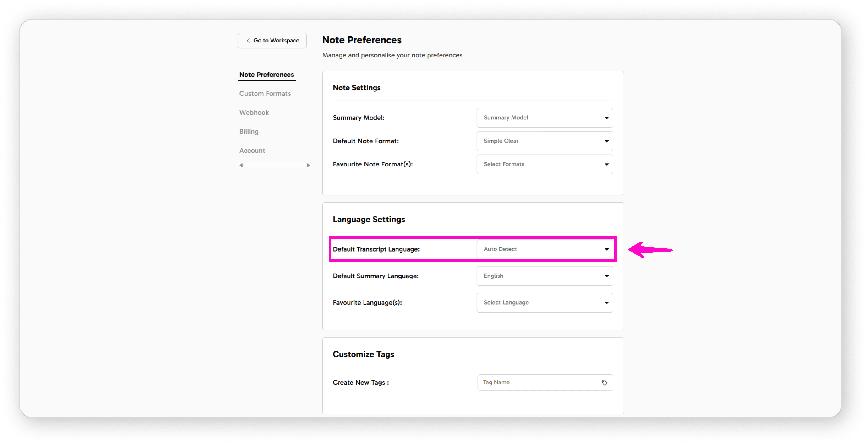Open the Webhook settings tab
The width and height of the screenshot is (868, 444).
[254, 113]
